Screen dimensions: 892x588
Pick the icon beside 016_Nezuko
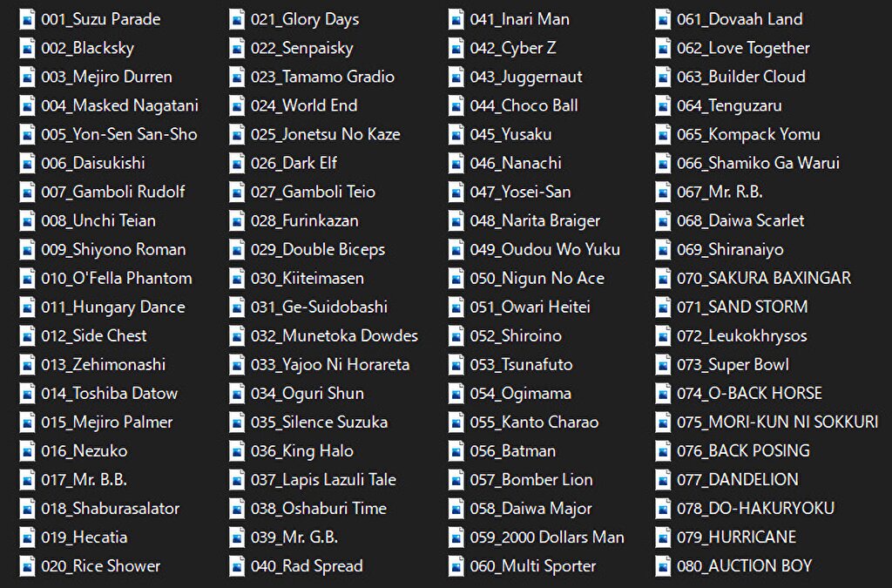coord(27,451)
